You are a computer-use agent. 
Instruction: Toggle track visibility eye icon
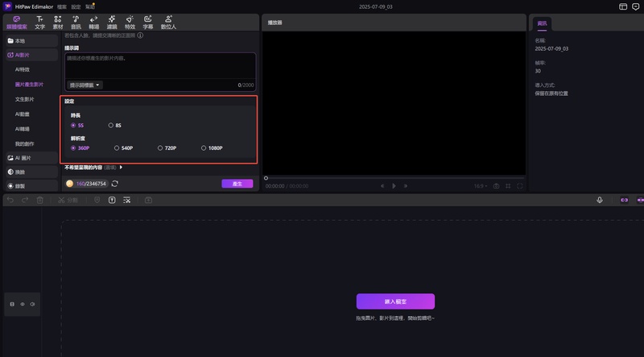(22, 304)
